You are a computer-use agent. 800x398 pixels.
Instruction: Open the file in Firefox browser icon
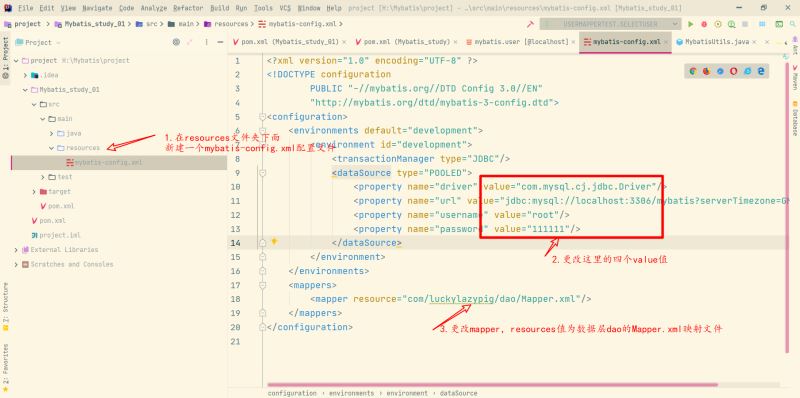pos(706,71)
